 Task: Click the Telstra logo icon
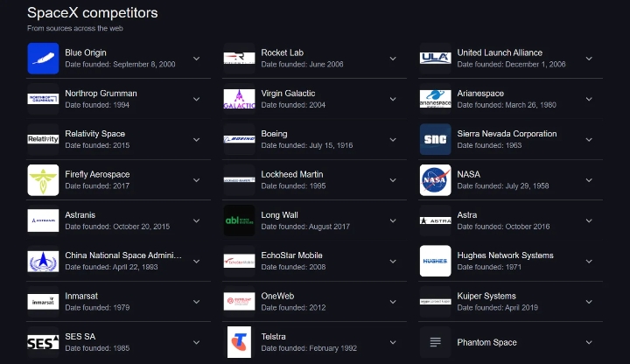pos(239,342)
